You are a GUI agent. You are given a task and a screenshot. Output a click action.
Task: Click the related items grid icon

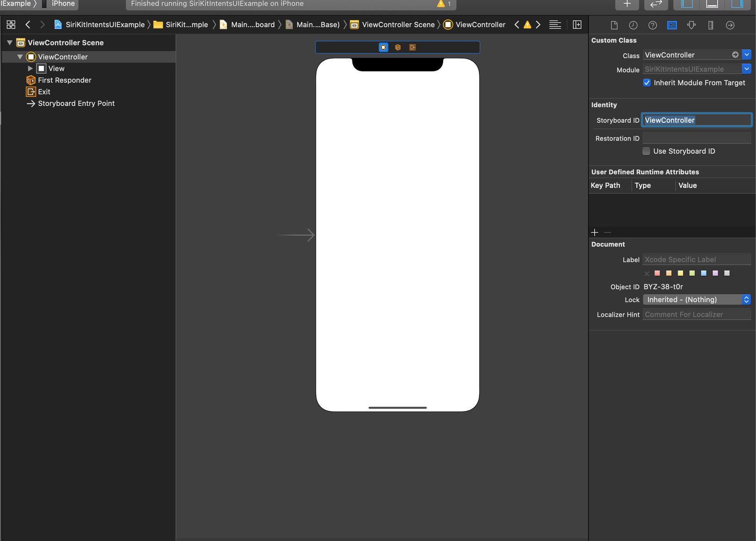[11, 25]
